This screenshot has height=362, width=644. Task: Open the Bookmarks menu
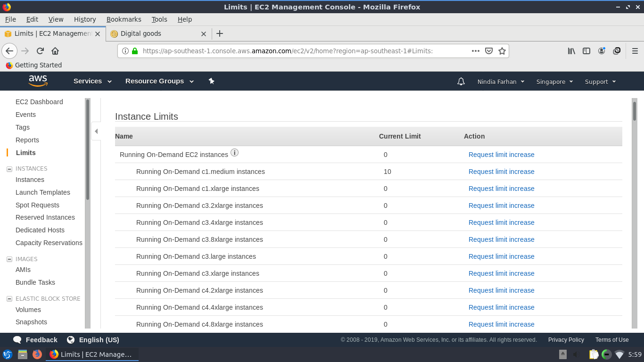[x=124, y=19]
